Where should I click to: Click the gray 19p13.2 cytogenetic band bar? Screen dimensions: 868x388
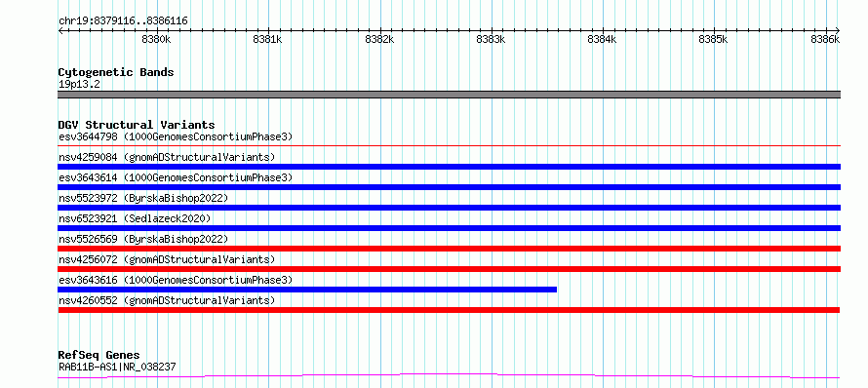(x=449, y=95)
